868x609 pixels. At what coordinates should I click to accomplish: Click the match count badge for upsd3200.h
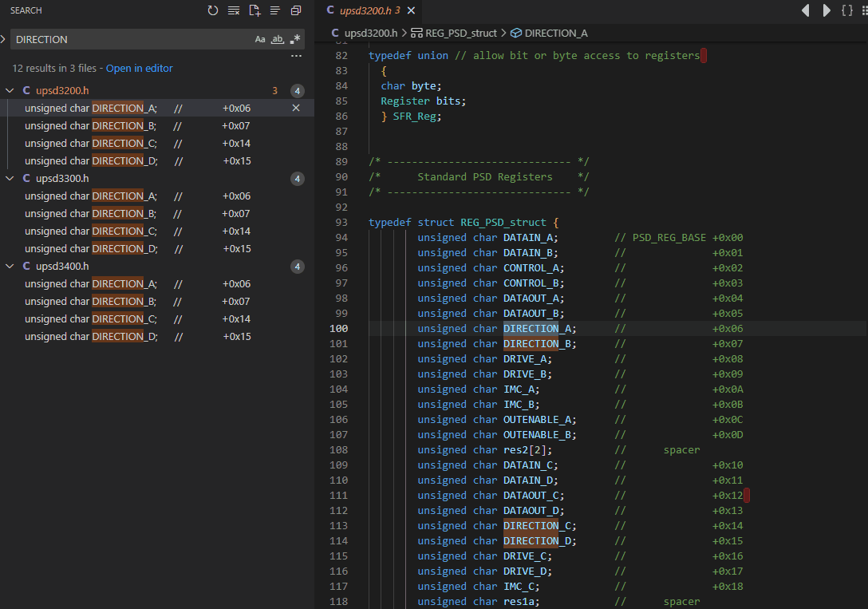[x=298, y=91]
